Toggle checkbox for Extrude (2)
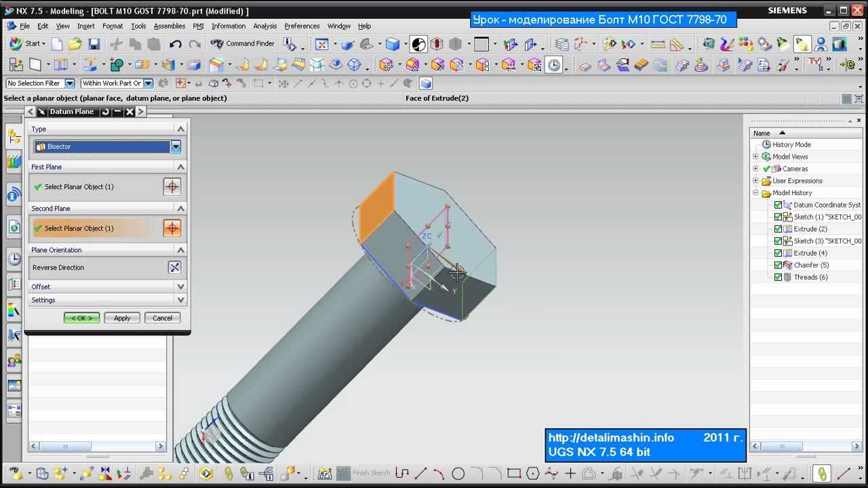 778,229
